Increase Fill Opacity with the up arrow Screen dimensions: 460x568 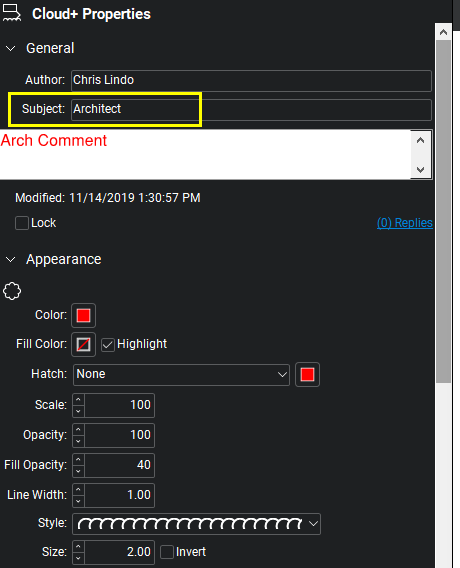[78, 459]
